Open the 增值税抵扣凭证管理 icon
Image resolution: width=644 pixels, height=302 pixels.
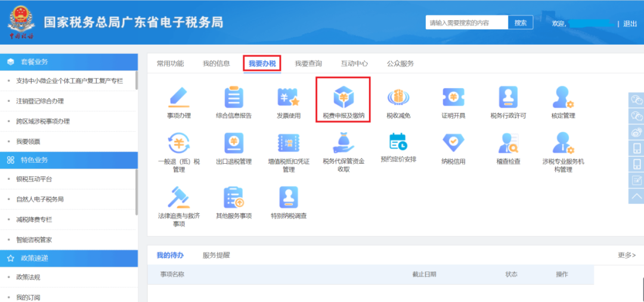click(289, 143)
